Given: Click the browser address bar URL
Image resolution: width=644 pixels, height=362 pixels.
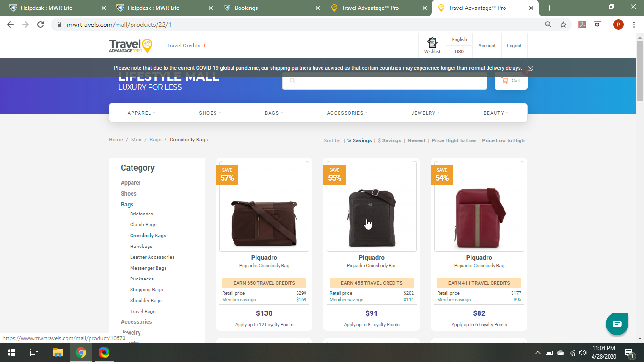Looking at the screenshot, I should point(119,25).
